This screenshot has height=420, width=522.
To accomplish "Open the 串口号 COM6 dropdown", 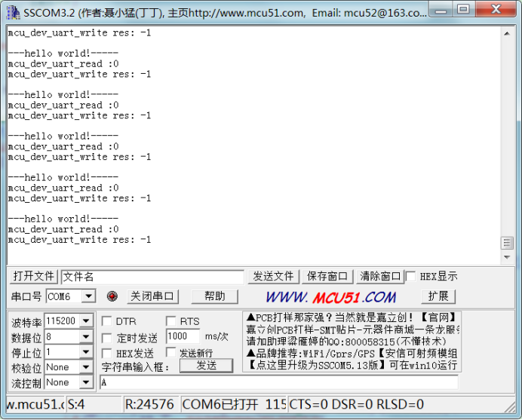I will pyautogui.click(x=88, y=296).
